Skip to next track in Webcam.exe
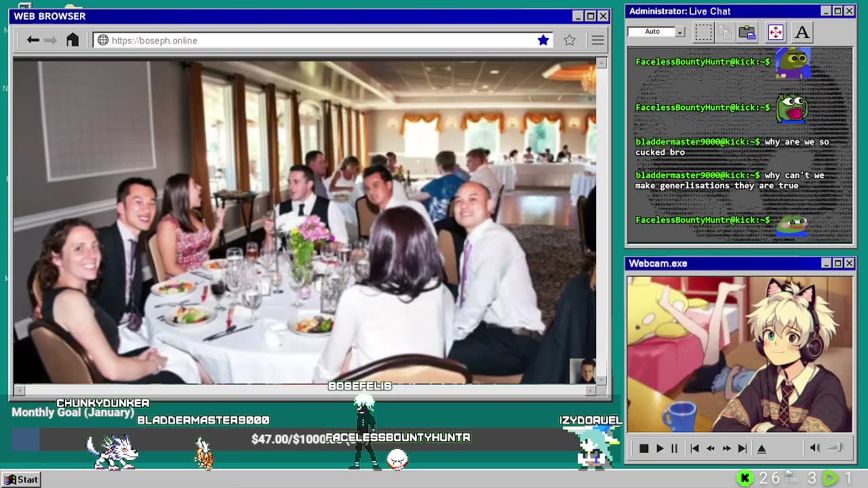This screenshot has width=868, height=488. [x=743, y=449]
